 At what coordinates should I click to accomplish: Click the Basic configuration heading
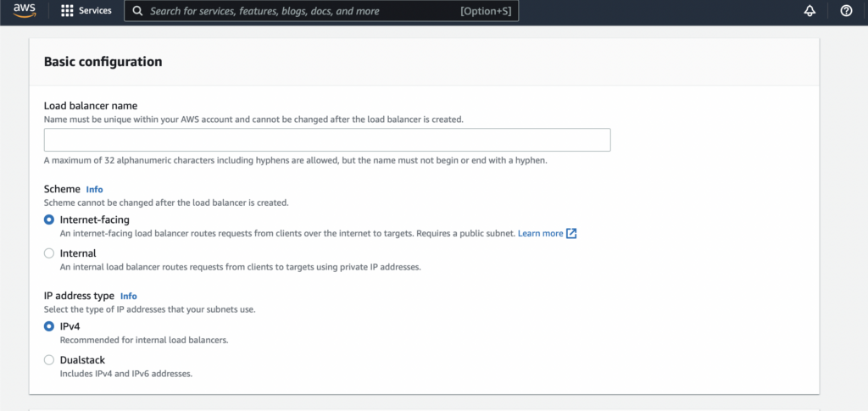(103, 61)
